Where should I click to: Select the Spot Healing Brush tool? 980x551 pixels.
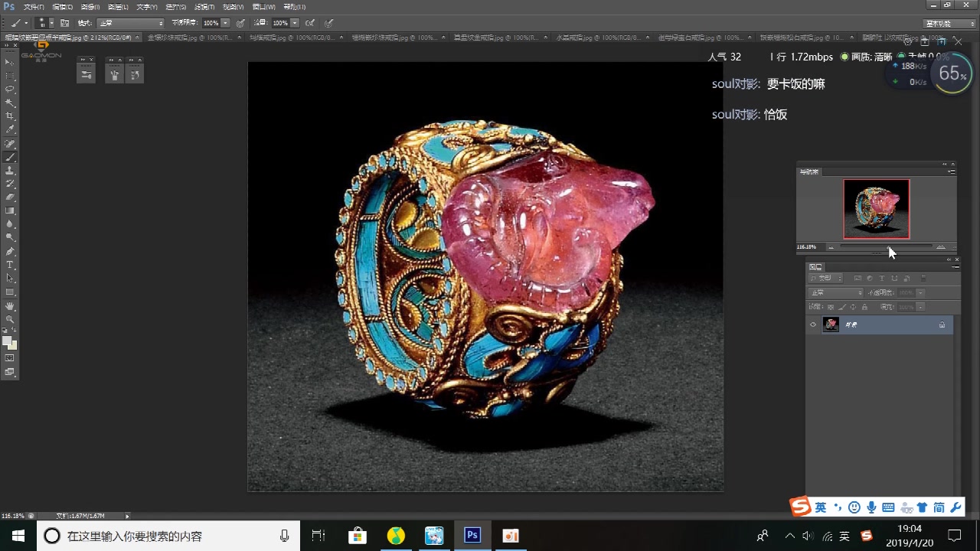pyautogui.click(x=10, y=143)
